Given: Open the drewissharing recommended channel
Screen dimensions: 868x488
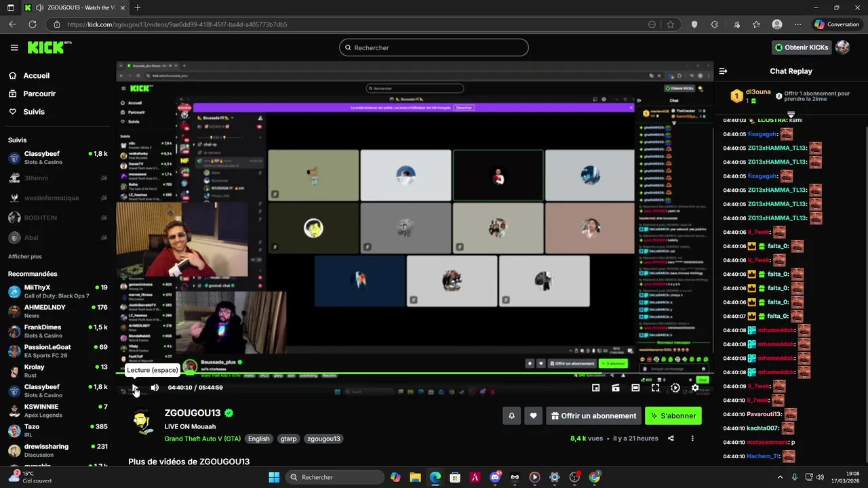Looking at the screenshot, I should 58,450.
